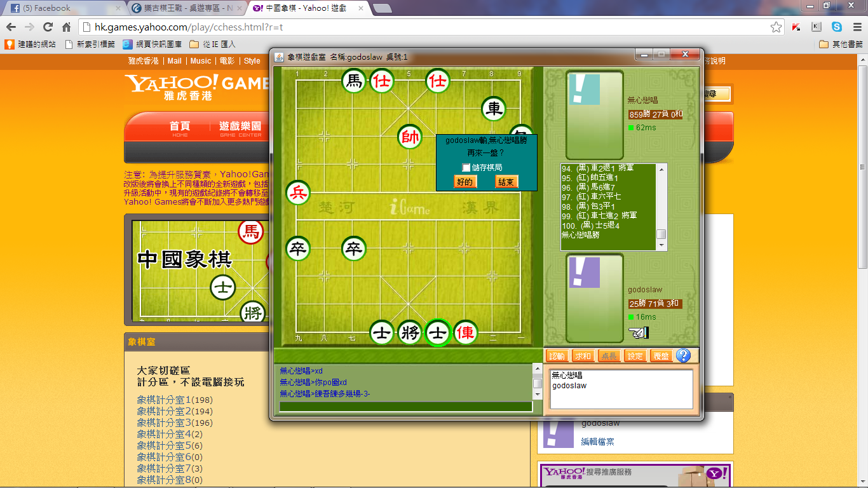Click the chat log scrollbar thumb

(538, 383)
